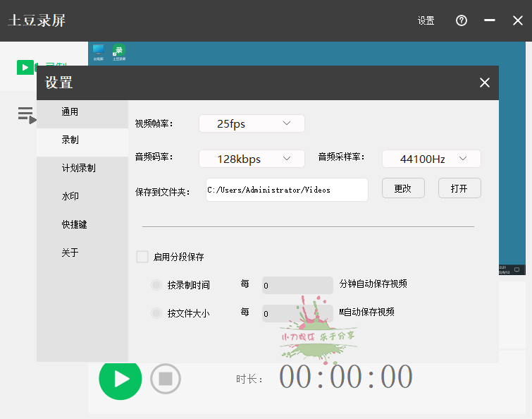Close the settings dialog with X

point(484,83)
